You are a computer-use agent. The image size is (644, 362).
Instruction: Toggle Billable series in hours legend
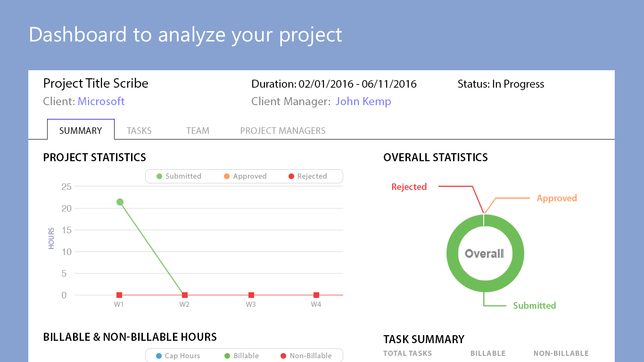point(241,356)
